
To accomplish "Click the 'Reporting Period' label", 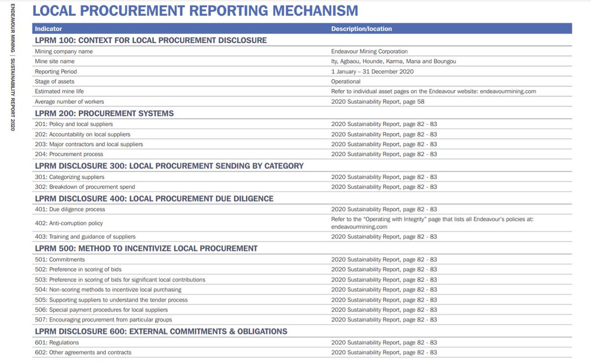I will (56, 71).
